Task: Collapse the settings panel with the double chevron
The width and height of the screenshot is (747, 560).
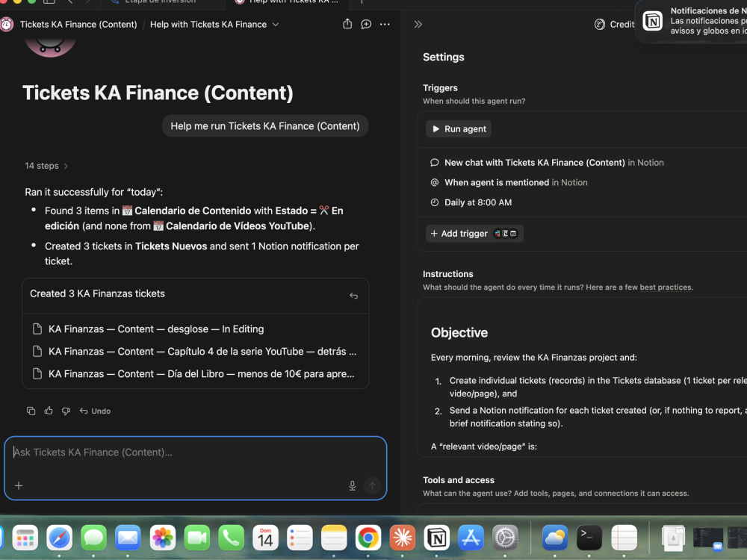Action: [418, 25]
